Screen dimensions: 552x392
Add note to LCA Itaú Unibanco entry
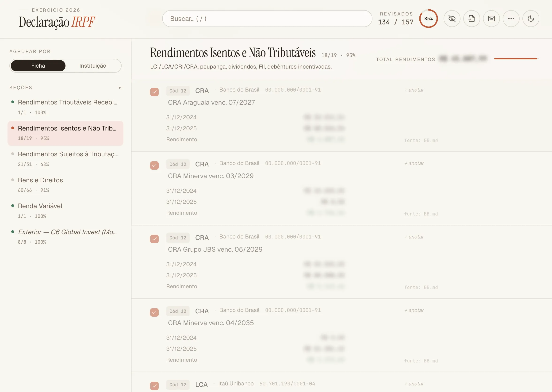[414, 384]
